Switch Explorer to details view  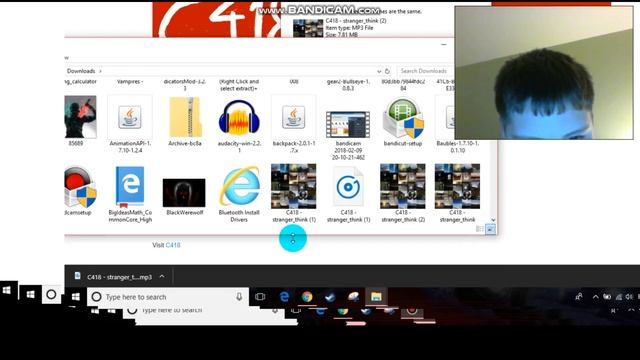[480, 229]
